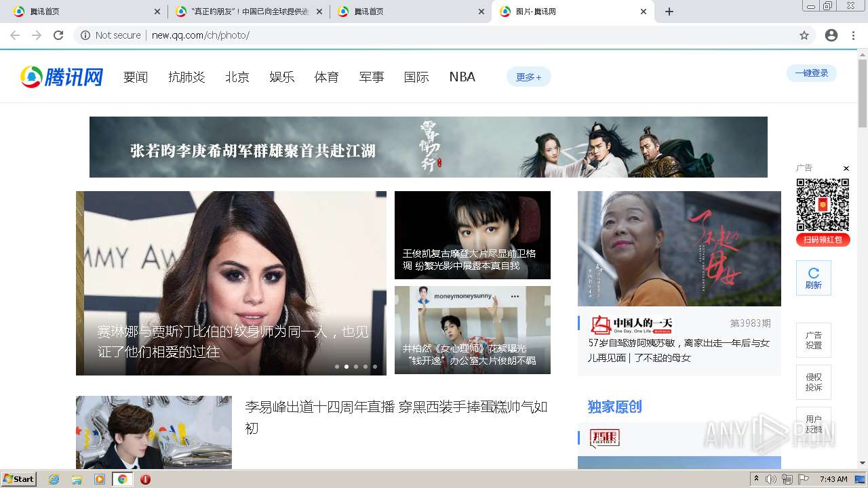Bookmark this page with star icon
This screenshot has height=488, width=868.
(804, 35)
